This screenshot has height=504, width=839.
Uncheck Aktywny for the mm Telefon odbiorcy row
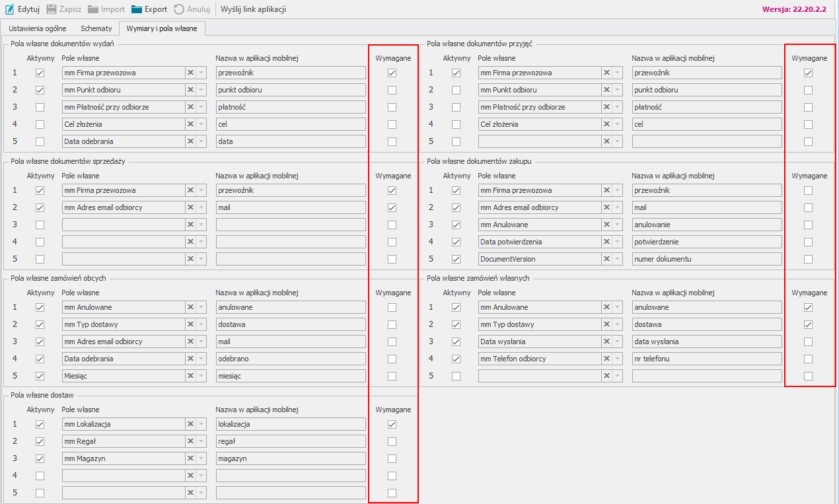tap(456, 359)
